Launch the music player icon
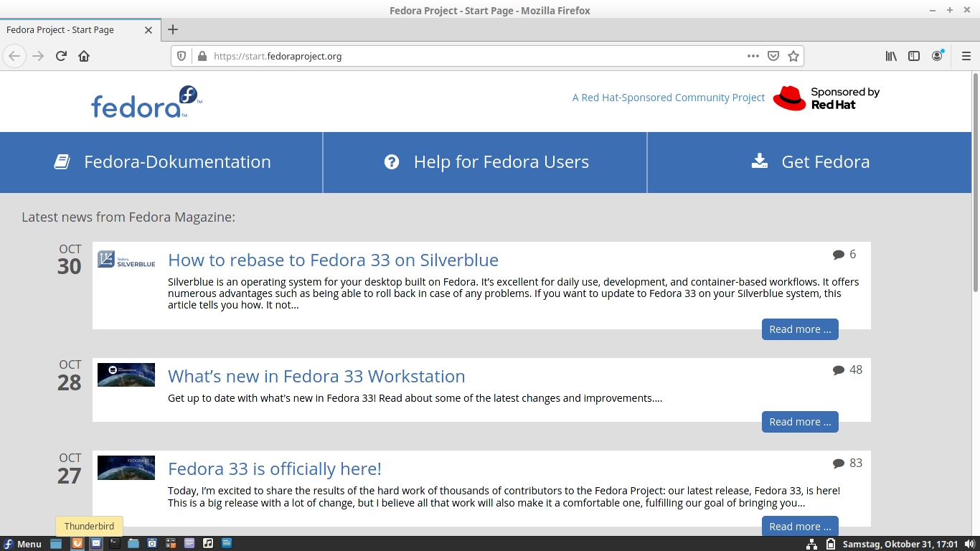Image resolution: width=980 pixels, height=551 pixels. pos(208,544)
